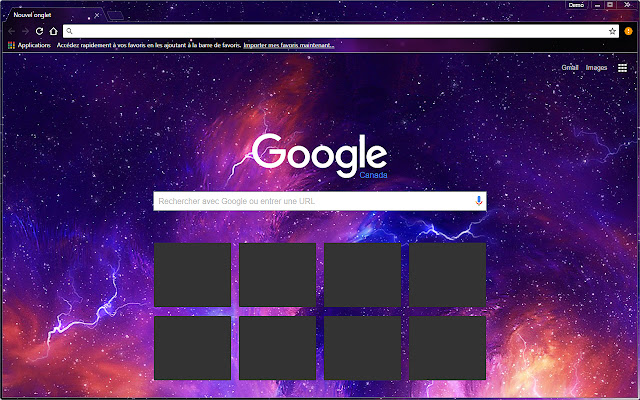Open the fourth most-visited tile in the bottom row
The height and width of the screenshot is (400, 640).
pos(447,348)
